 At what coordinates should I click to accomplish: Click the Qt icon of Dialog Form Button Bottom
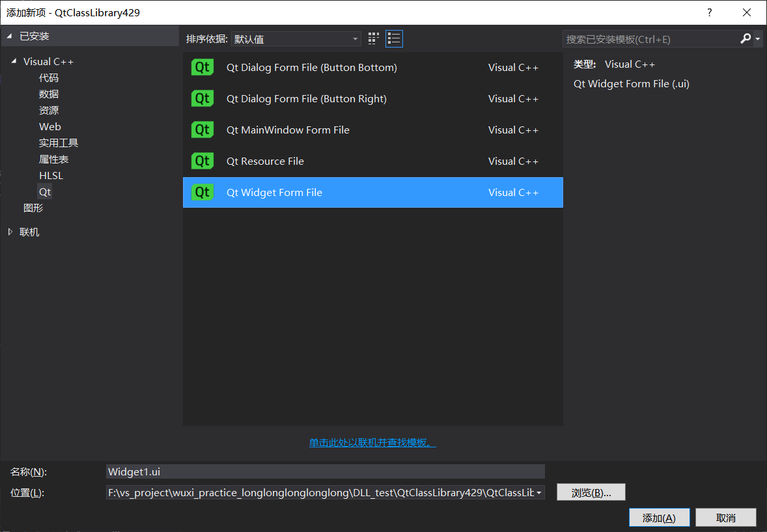click(x=202, y=68)
